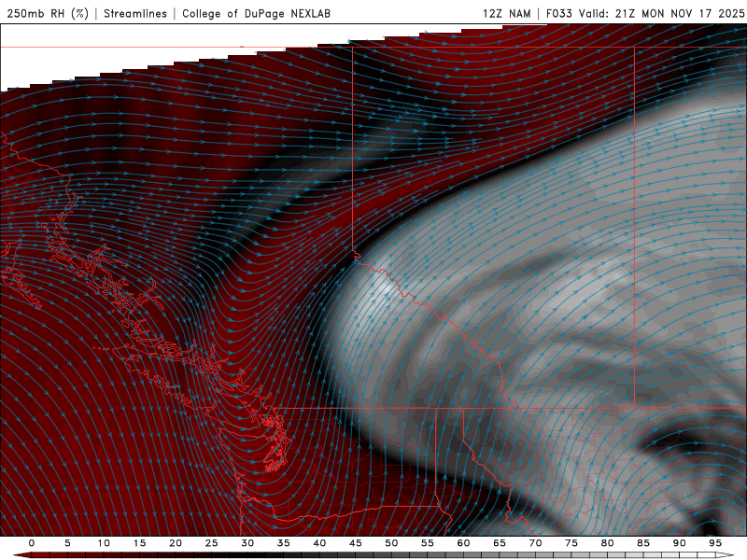The height and width of the screenshot is (560, 747).
Task: Click the "12Z NAM" model run label
Action: click(506, 13)
